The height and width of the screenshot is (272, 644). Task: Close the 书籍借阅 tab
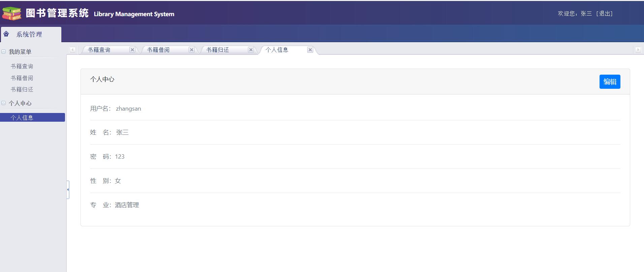192,50
